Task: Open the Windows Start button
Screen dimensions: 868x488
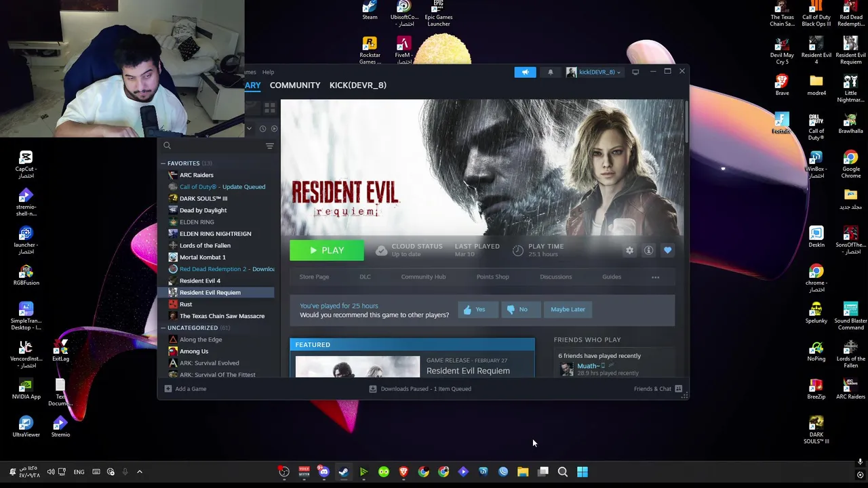Action: pyautogui.click(x=583, y=472)
